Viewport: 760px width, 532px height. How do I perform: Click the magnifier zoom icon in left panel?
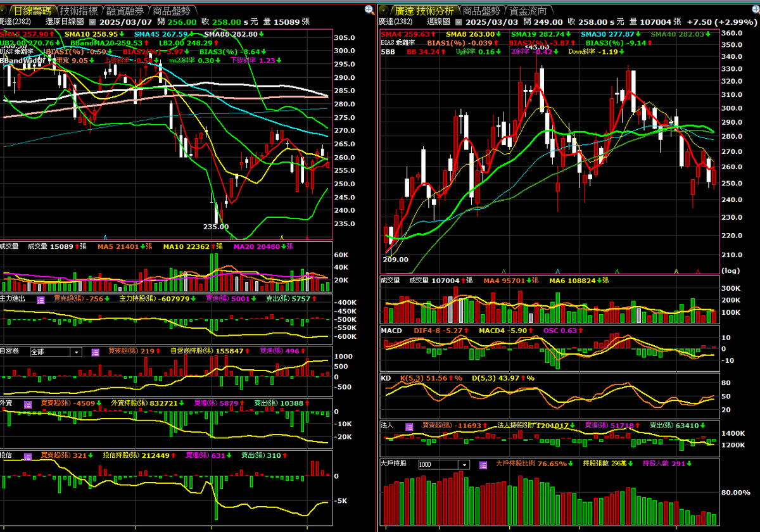click(x=369, y=11)
